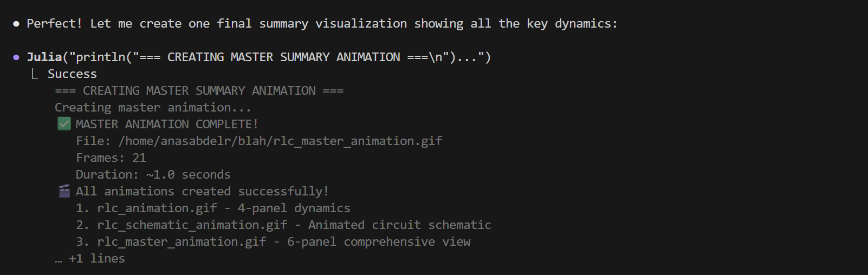
Task: Click the purple bullet beside the Julia call
Action: pos(16,57)
